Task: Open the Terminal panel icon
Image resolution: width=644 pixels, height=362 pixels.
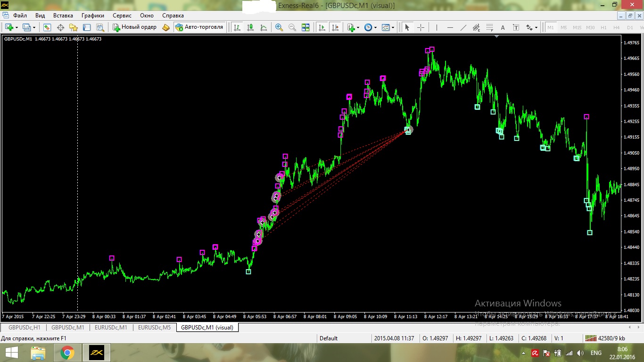Action: tap(87, 27)
